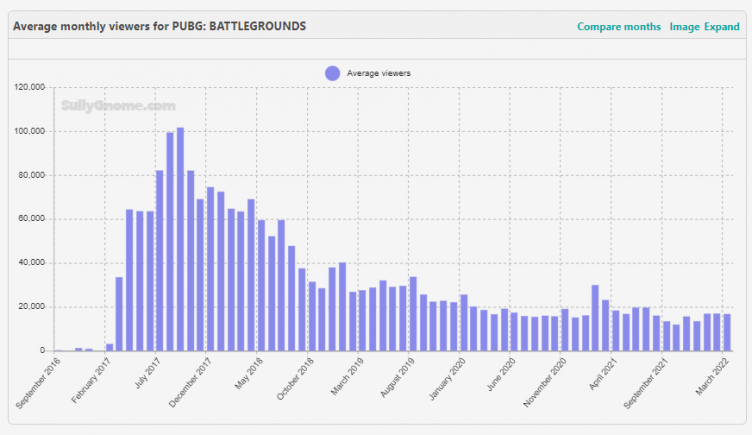Click the September 2021 axis label

click(x=646, y=384)
